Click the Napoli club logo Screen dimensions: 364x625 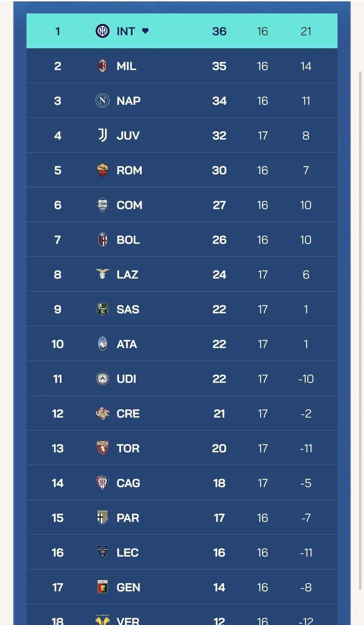click(102, 100)
